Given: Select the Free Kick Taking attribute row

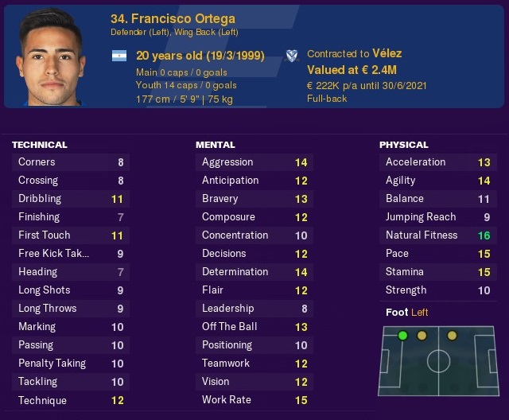Looking at the screenshot, I should [71, 254].
